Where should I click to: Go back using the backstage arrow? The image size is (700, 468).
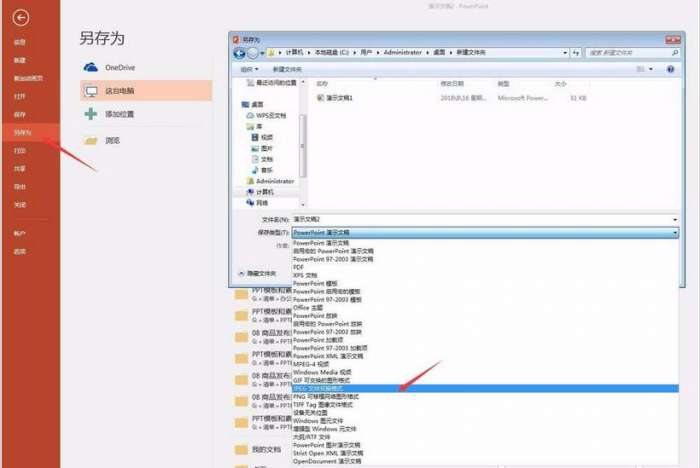tap(21, 18)
